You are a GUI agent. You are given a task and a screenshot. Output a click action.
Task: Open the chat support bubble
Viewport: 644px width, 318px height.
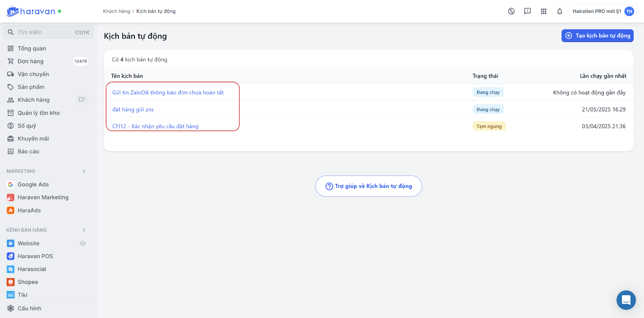(x=626, y=300)
